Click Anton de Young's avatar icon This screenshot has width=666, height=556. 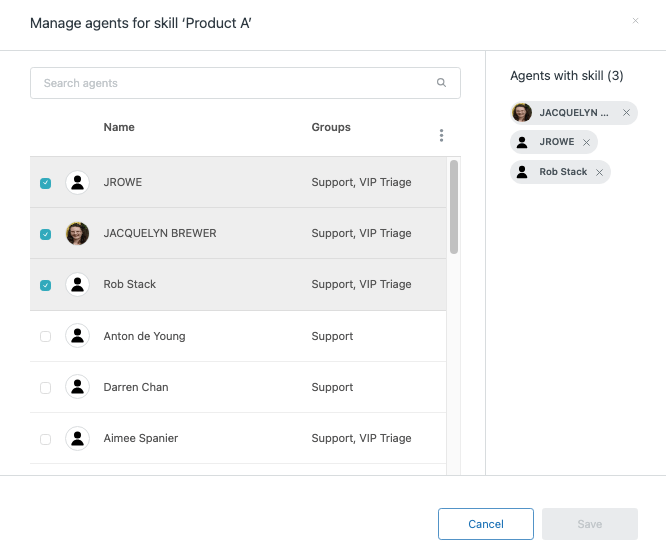(77, 336)
